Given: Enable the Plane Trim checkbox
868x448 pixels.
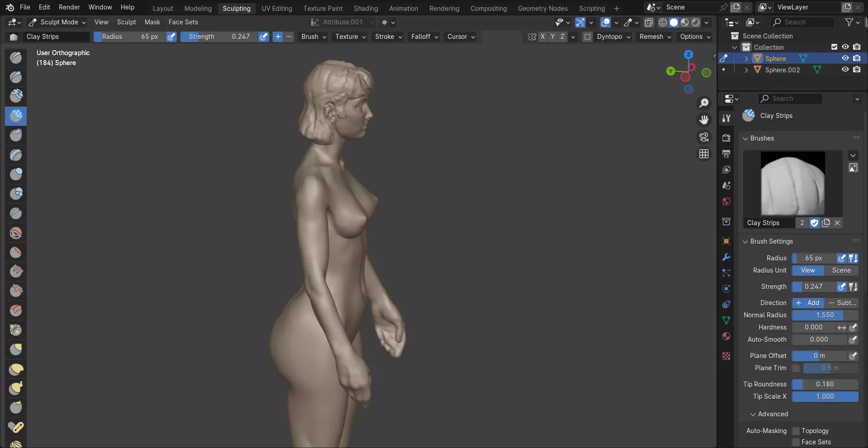Looking at the screenshot, I should click(796, 368).
